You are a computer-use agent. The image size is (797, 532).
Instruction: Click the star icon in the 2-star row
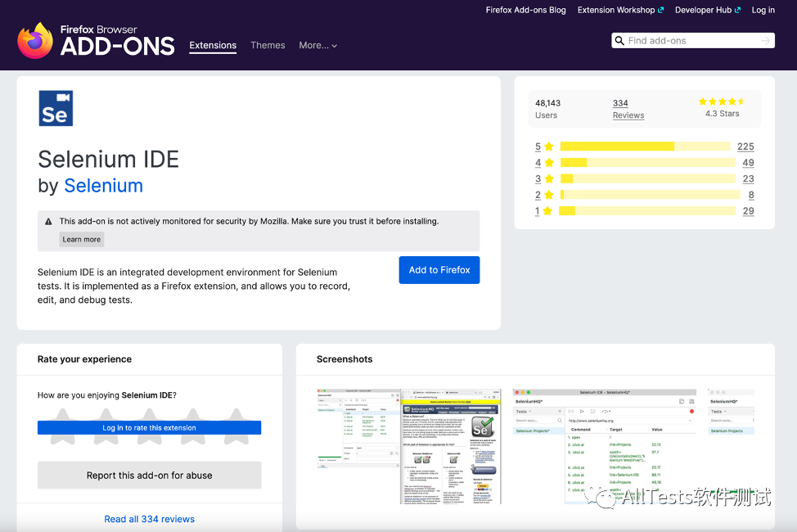point(548,195)
